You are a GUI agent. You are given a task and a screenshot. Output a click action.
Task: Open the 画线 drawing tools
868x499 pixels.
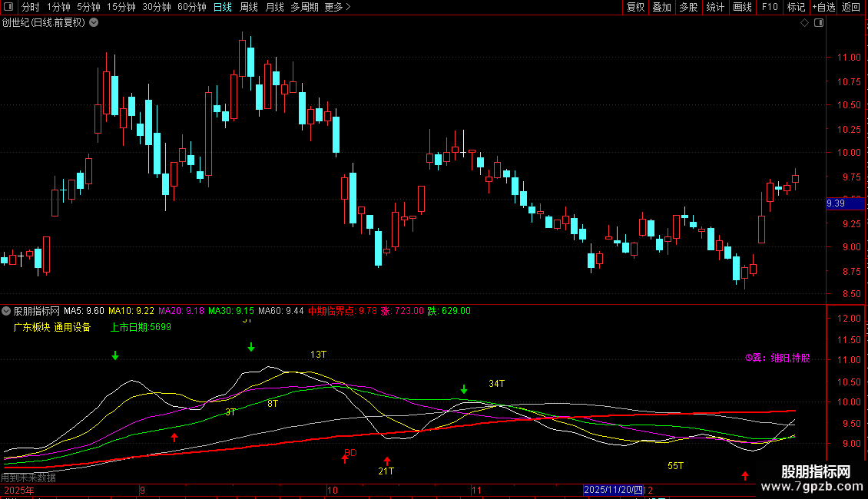pos(742,7)
